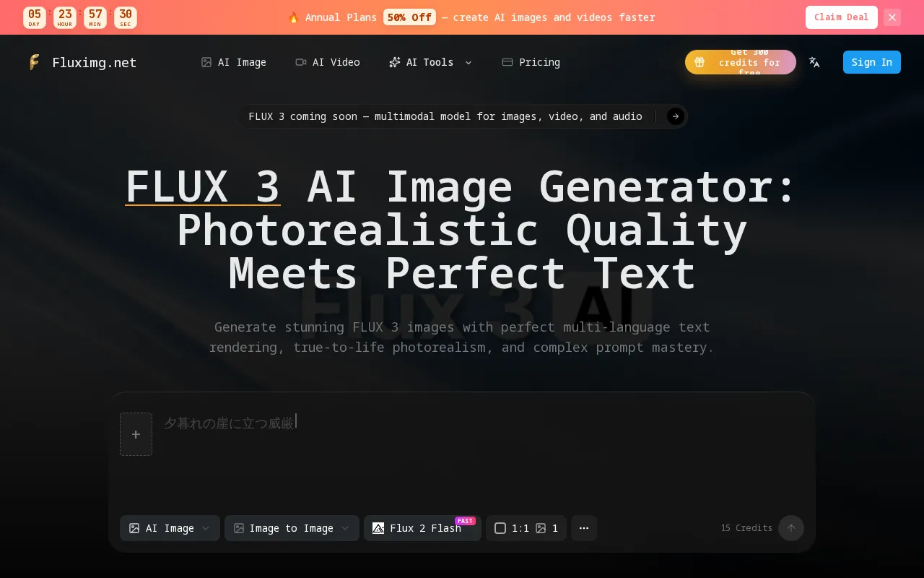Click the countdown DAY counter
Screen dimensions: 924x578
point(35,17)
